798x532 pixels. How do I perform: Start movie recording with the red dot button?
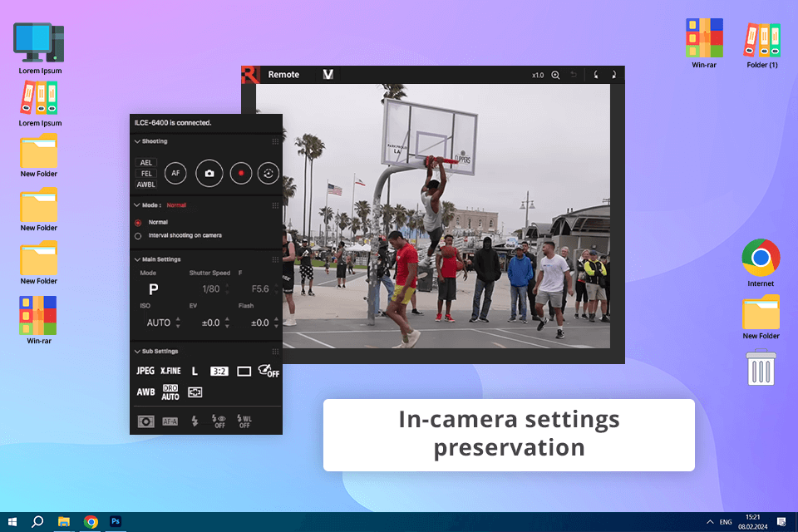pos(241,173)
